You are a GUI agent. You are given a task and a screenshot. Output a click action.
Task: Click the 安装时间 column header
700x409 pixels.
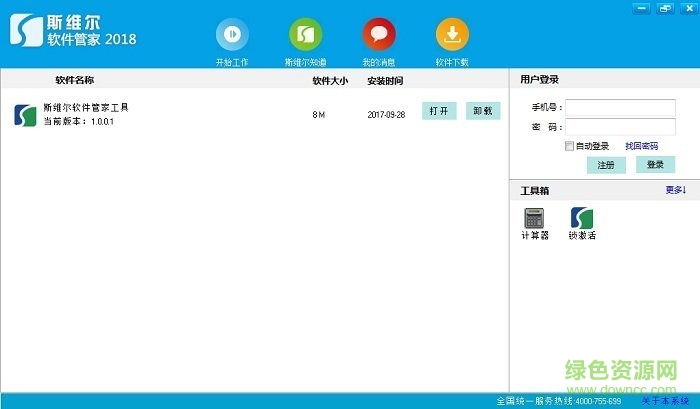[x=385, y=81]
